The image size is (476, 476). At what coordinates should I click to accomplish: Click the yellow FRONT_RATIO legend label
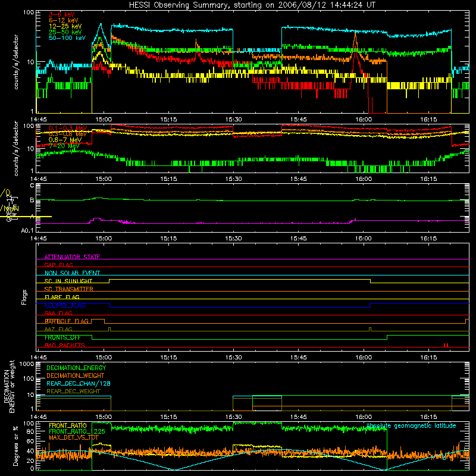[x=68, y=425]
